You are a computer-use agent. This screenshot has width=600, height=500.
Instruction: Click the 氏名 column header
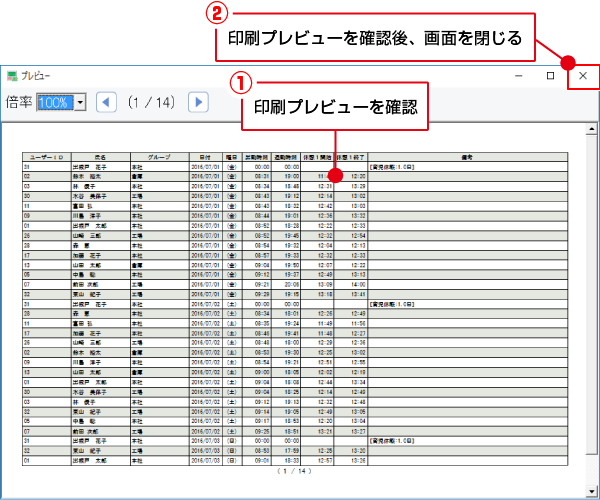[100, 157]
